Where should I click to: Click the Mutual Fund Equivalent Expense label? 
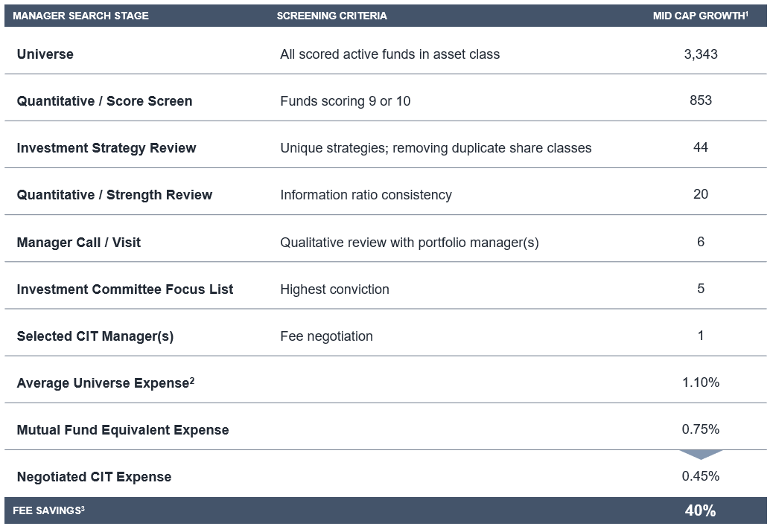pyautogui.click(x=123, y=430)
